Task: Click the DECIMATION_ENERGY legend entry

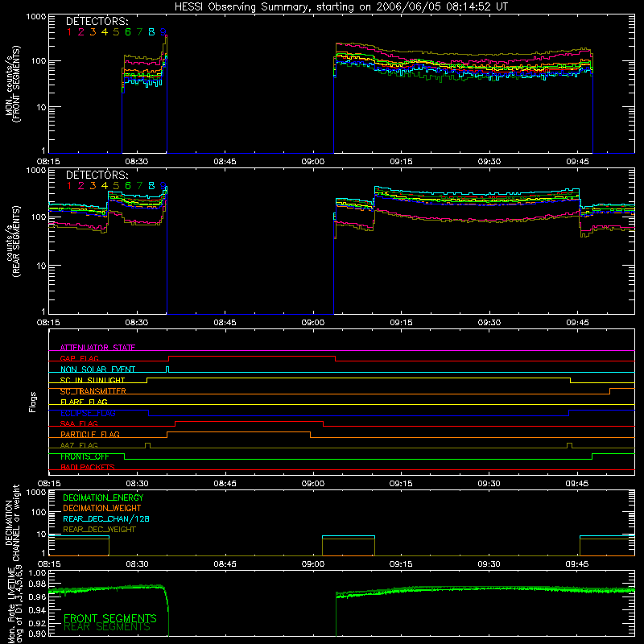Action: coord(103,497)
